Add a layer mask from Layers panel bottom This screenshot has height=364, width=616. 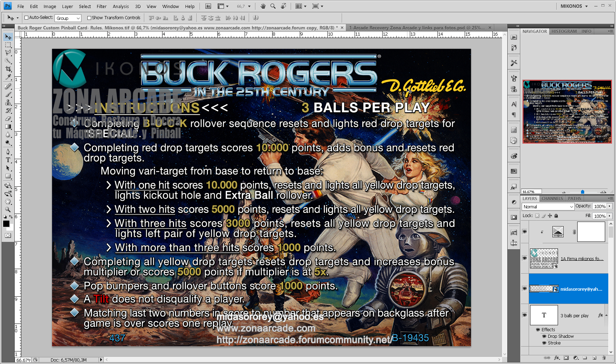point(566,358)
